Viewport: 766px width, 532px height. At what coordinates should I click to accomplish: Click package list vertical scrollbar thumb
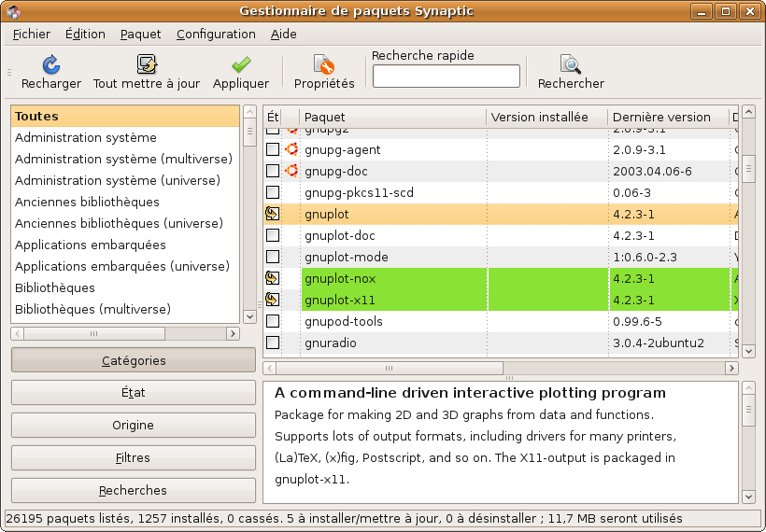pos(748,169)
